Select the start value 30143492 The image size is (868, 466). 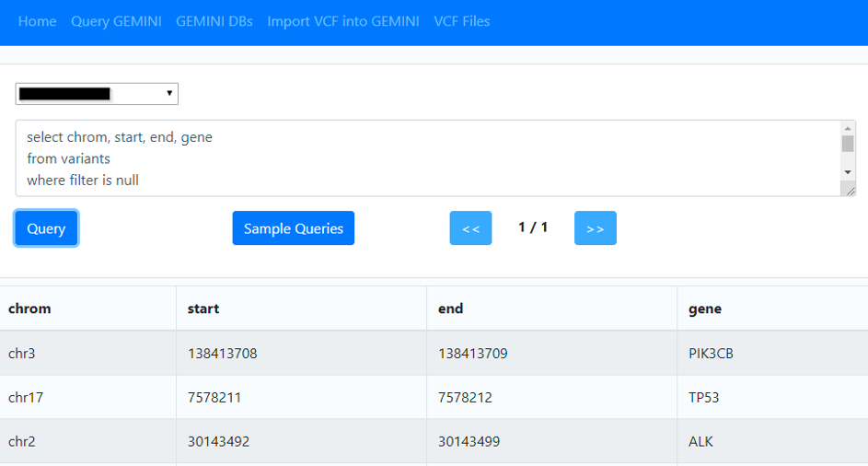click(x=302, y=441)
